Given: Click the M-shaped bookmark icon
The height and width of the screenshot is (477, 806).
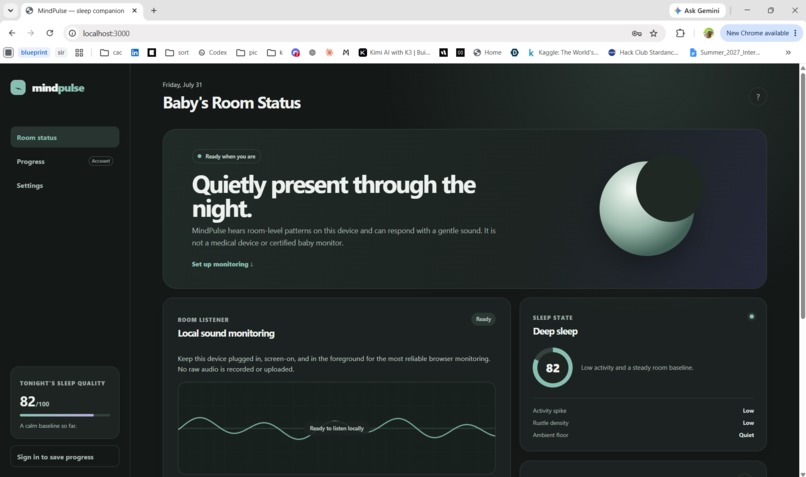Looking at the screenshot, I should point(346,52).
